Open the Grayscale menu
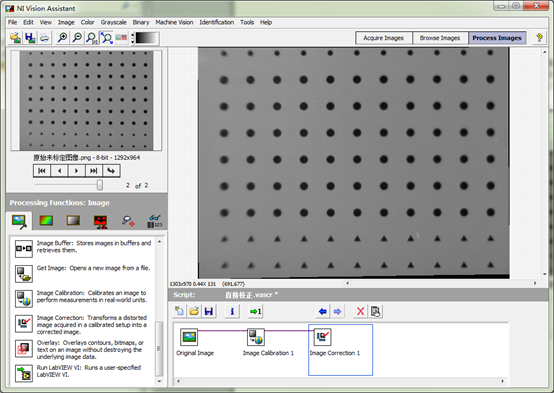554x393 pixels. pos(113,22)
